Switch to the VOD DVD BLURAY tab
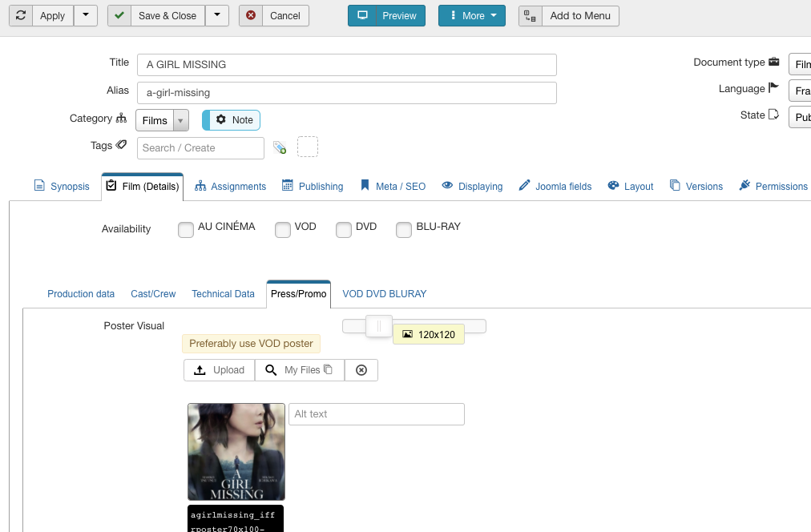The height and width of the screenshot is (532, 811). point(385,294)
